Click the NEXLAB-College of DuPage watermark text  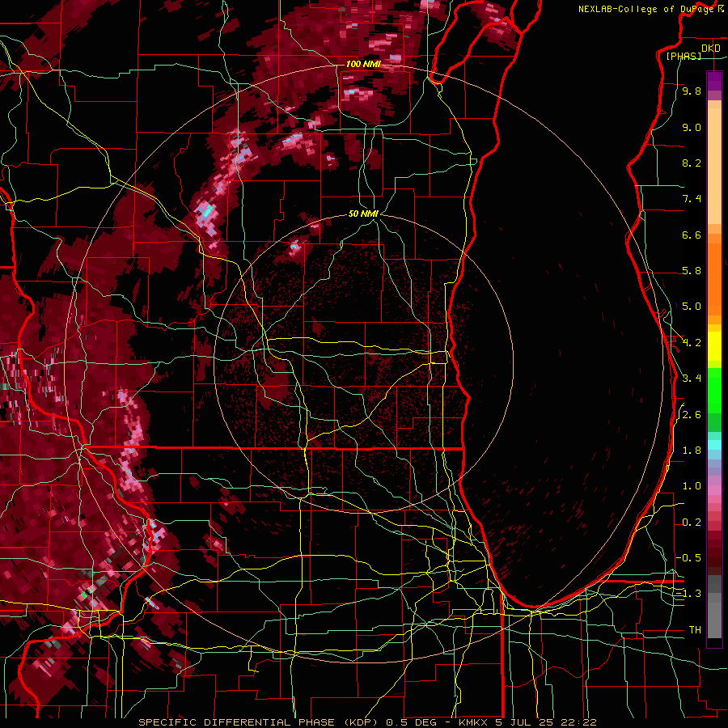(x=648, y=9)
